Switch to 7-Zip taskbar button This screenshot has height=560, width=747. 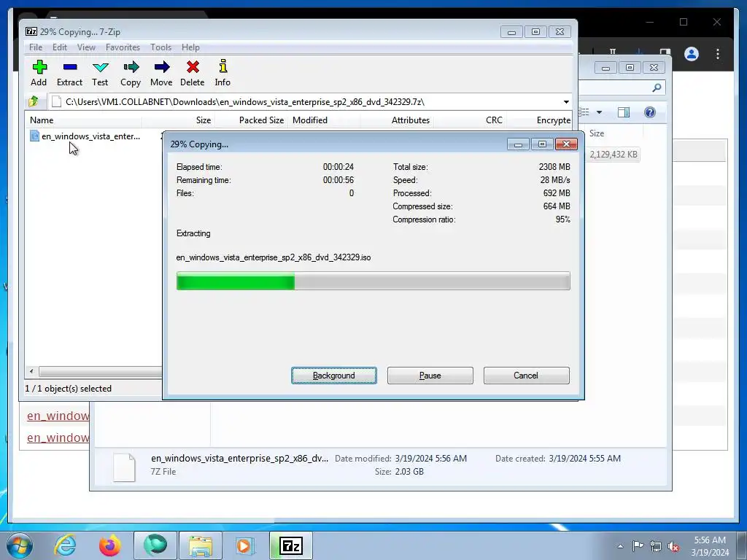tap(291, 545)
